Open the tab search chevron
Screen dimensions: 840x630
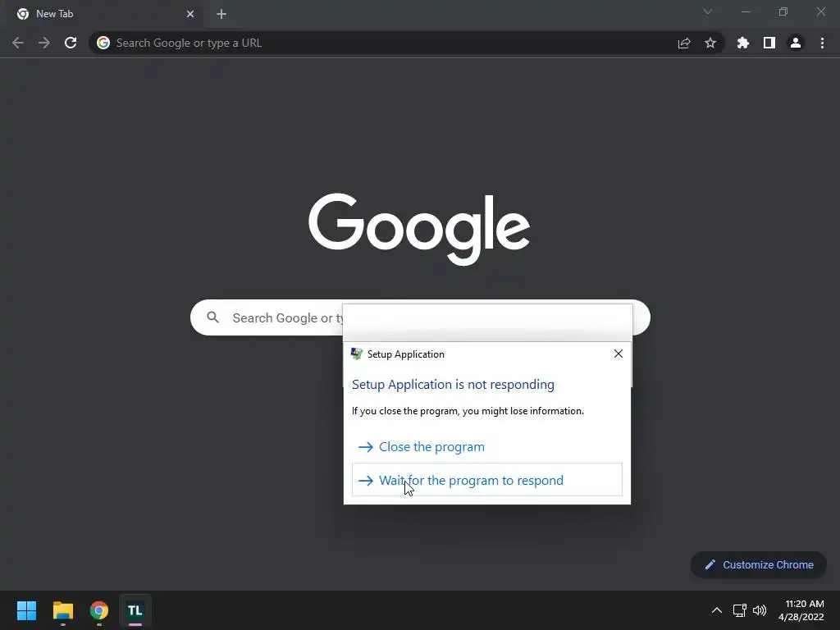[x=708, y=11]
